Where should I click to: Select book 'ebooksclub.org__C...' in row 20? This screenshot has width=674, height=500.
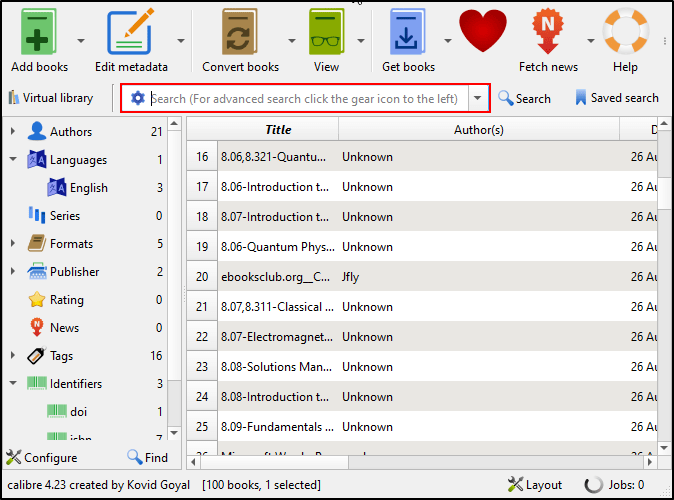click(276, 277)
